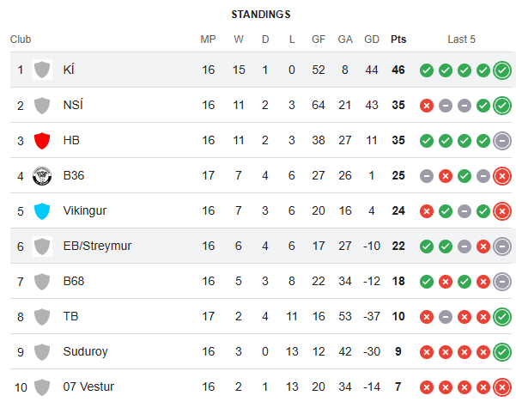Click the Last 5 column header

click(462, 40)
